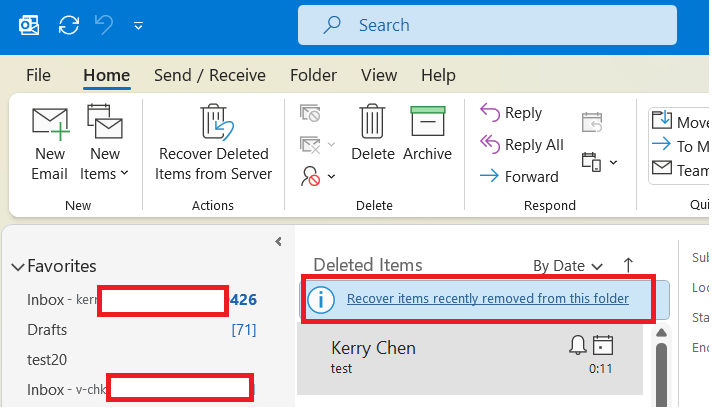The height and width of the screenshot is (418, 712).
Task: Click Forward
Action: pyautogui.click(x=519, y=177)
